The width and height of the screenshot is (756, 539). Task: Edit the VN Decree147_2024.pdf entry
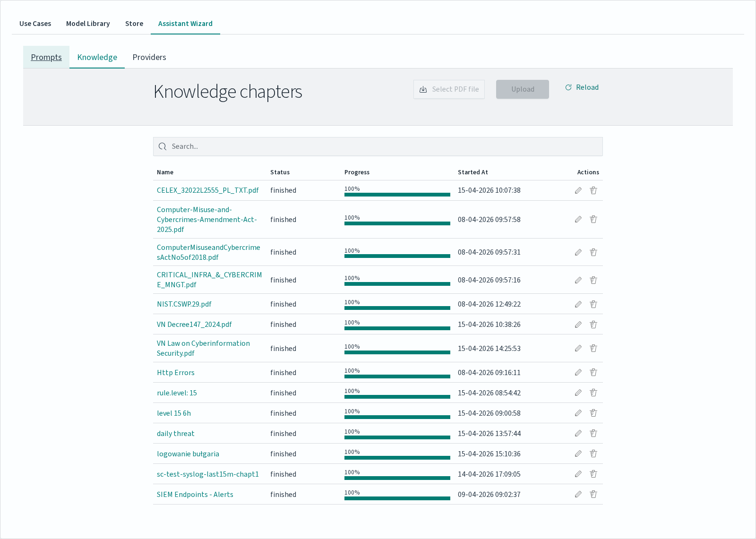pyautogui.click(x=578, y=325)
